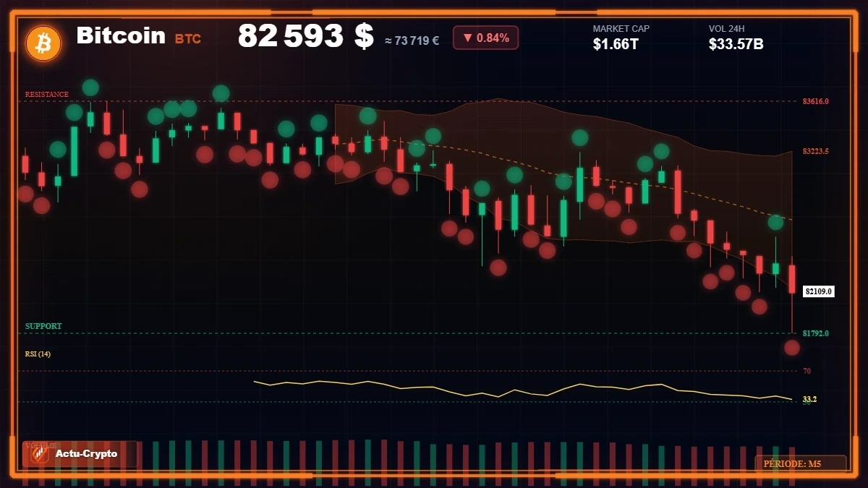Click the Bitcoin name title
This screenshot has width=868, height=488.
point(121,35)
